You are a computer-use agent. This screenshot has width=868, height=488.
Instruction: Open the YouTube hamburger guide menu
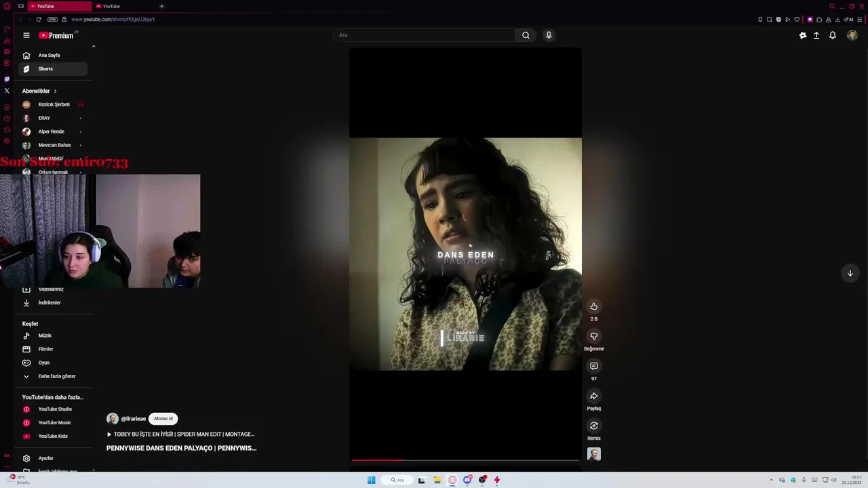[26, 35]
